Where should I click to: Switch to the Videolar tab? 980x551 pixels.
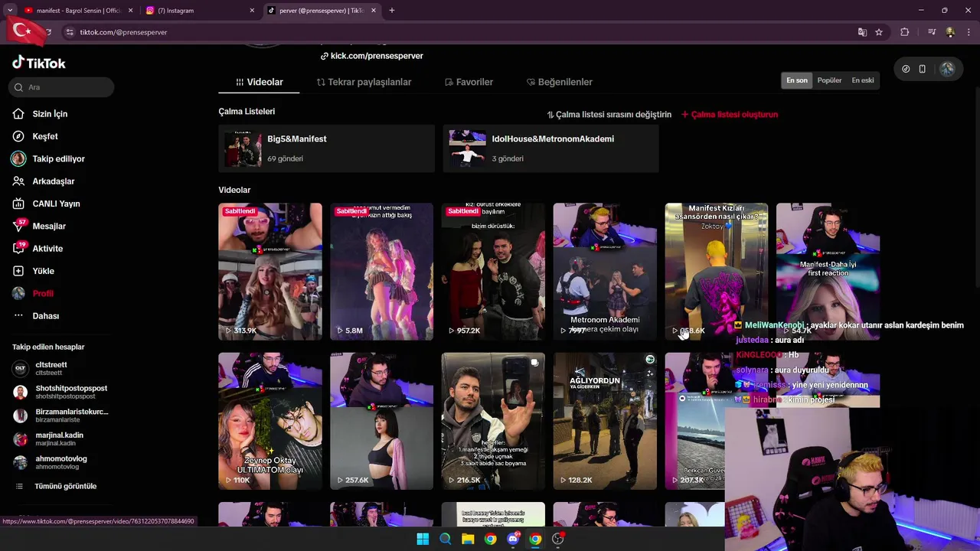(x=259, y=82)
